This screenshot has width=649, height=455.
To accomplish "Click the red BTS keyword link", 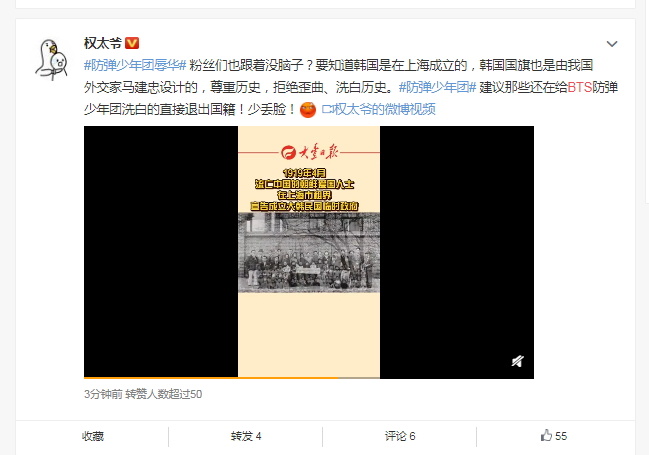I will click(x=579, y=87).
